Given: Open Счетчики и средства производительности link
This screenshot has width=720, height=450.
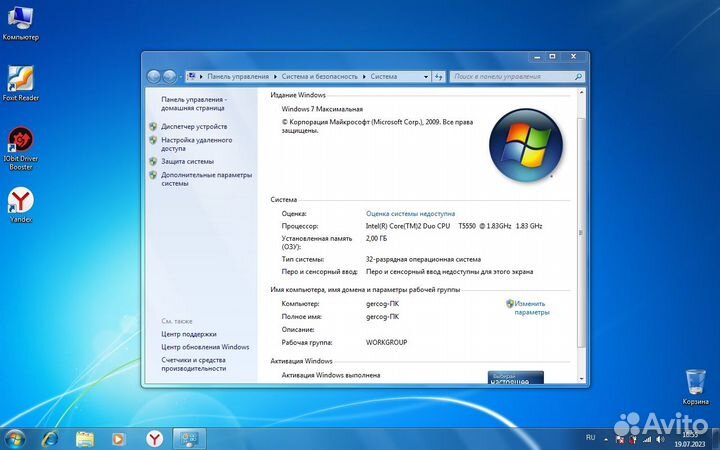Looking at the screenshot, I should click(194, 364).
